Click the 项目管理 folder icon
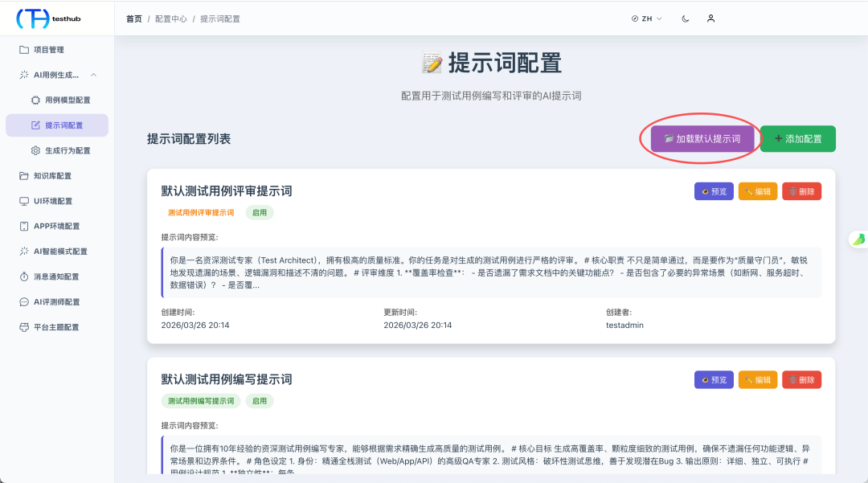Screen dimensions: 868x483 (24, 50)
